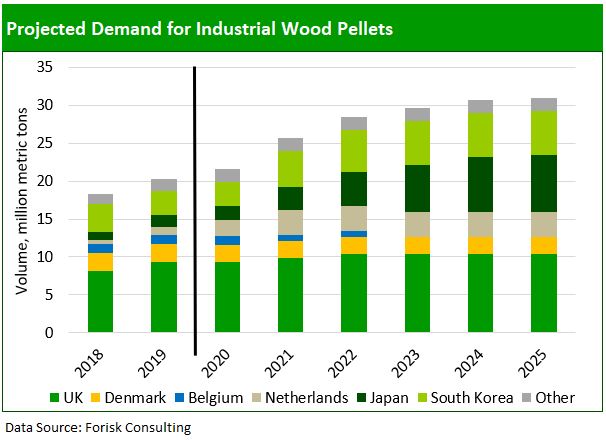Click the South Korea segment of the 2023 bar

click(x=417, y=142)
